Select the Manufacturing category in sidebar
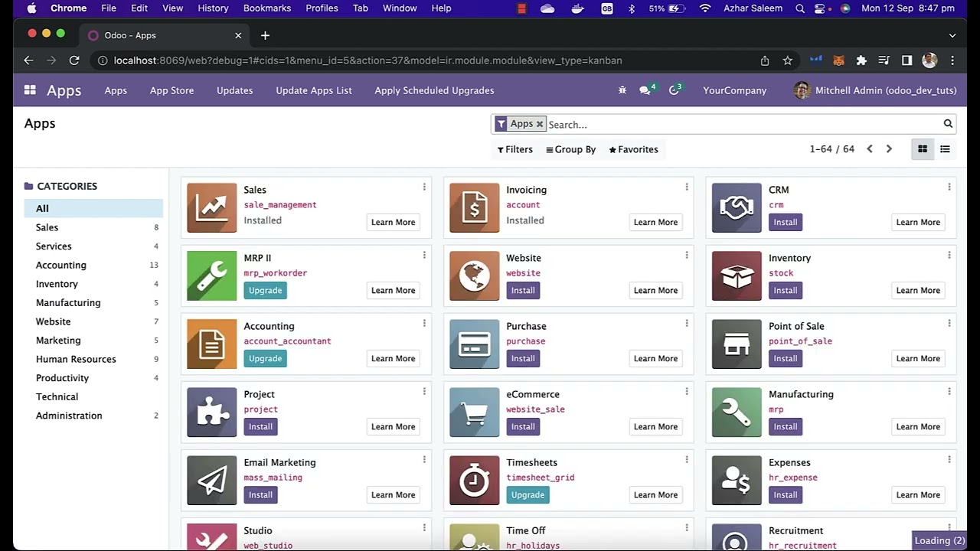The image size is (980, 551). click(x=93, y=302)
